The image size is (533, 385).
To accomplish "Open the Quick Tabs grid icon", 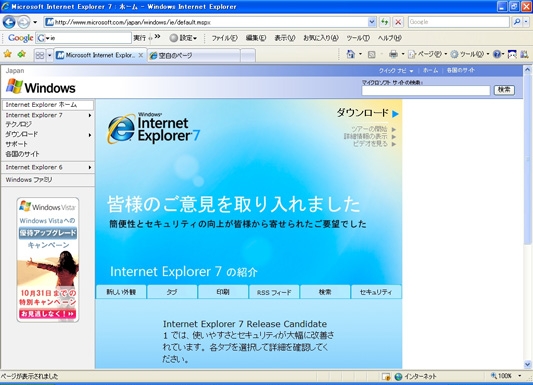I will 40,55.
